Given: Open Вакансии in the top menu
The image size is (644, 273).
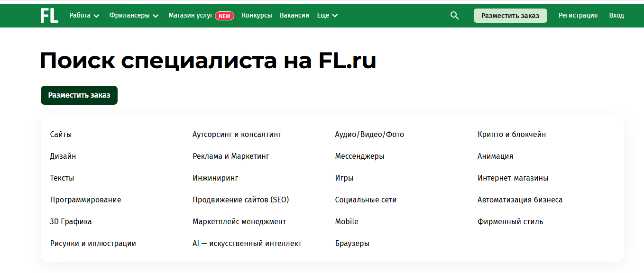Looking at the screenshot, I should pos(294,16).
